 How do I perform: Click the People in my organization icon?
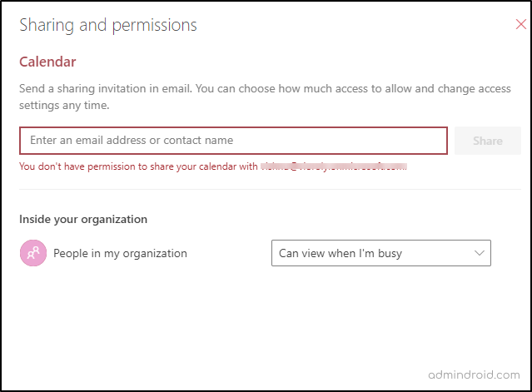point(32,253)
